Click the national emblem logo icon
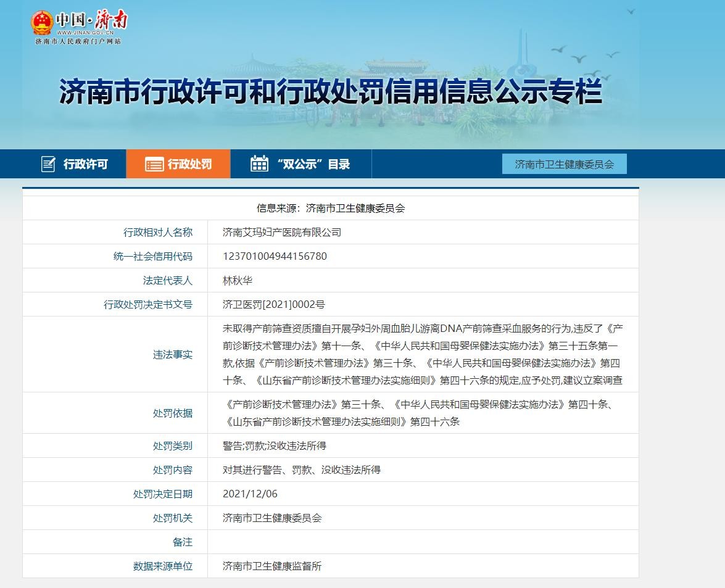Screen dimensions: 725x588 pyautogui.click(x=42, y=23)
